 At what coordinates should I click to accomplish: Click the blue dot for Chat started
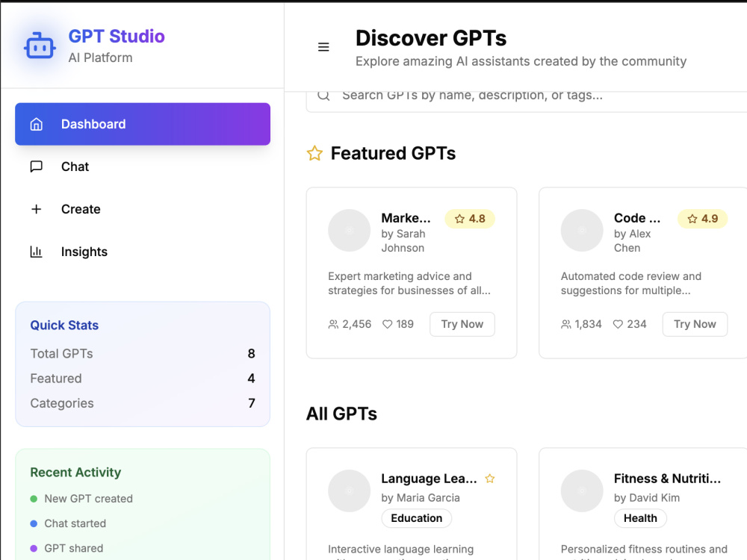34,524
